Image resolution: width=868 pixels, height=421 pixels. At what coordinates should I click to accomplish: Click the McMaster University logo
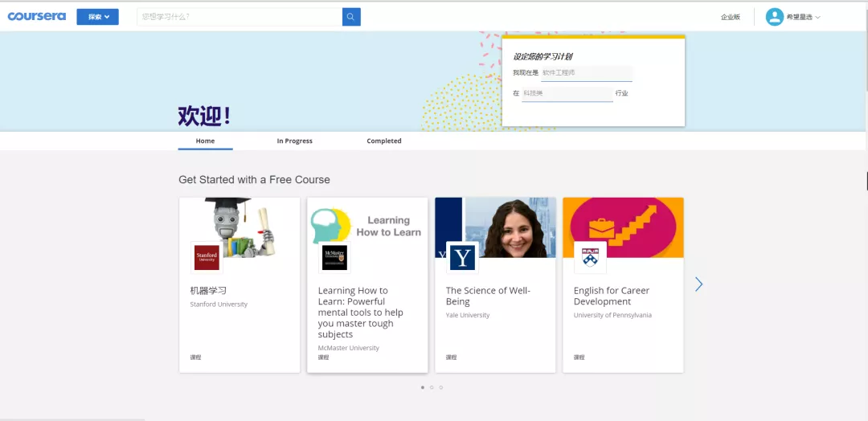coord(335,258)
